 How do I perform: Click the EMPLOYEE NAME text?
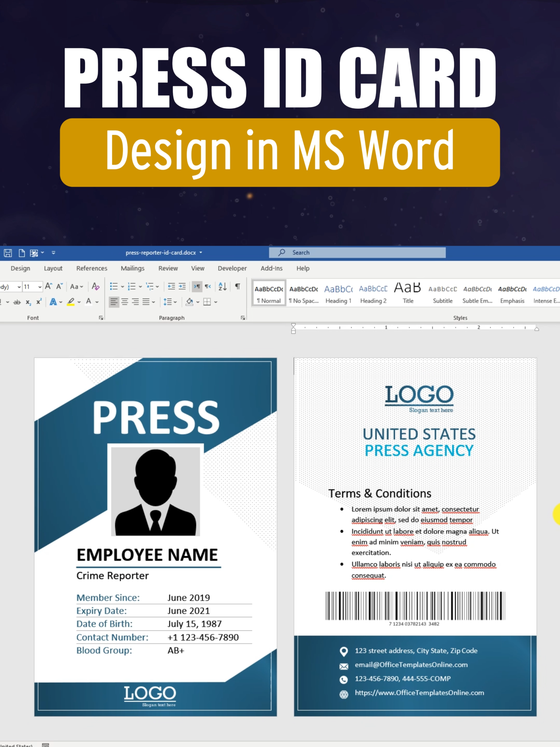tap(147, 555)
